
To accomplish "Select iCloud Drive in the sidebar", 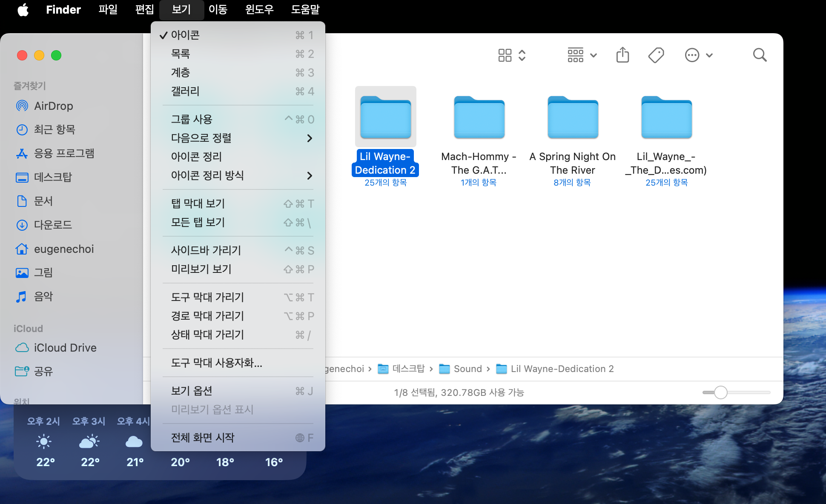I will coord(65,348).
